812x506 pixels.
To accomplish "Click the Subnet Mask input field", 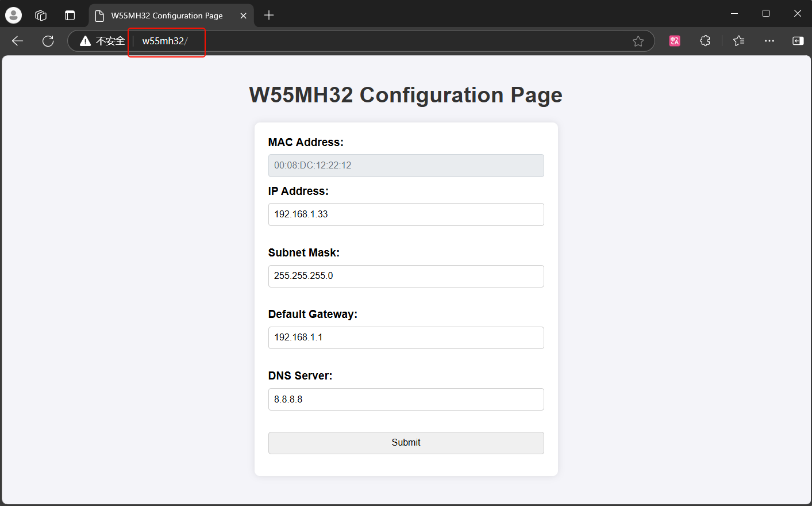I will point(406,276).
